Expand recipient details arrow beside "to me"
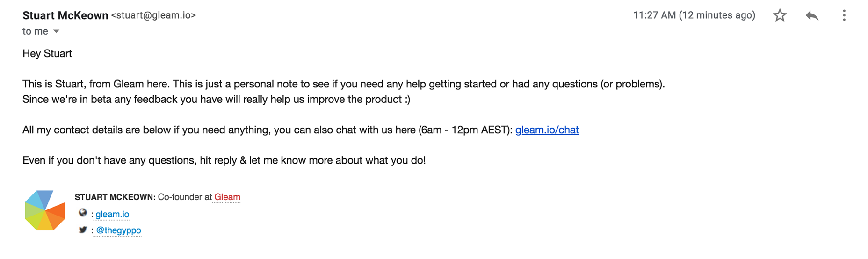The height and width of the screenshot is (259, 868). (x=56, y=31)
